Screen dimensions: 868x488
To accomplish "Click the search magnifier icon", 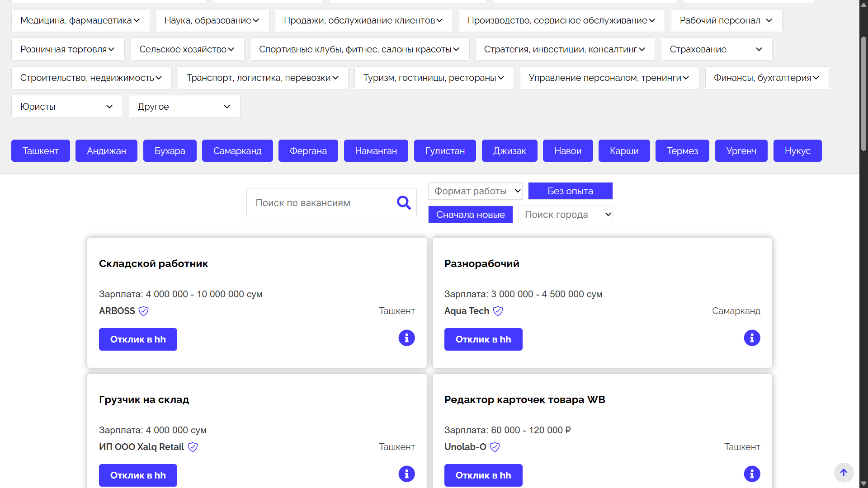I will (404, 203).
